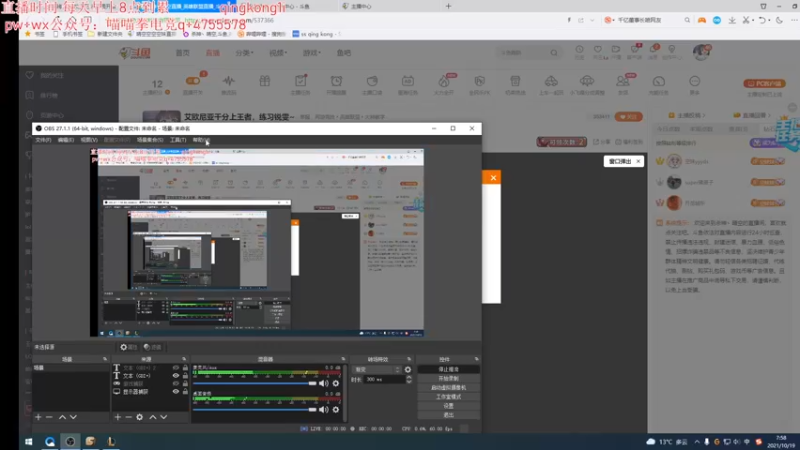The image size is (800, 450).
Task: Open the Edit menu in OBS
Action: pos(66,140)
